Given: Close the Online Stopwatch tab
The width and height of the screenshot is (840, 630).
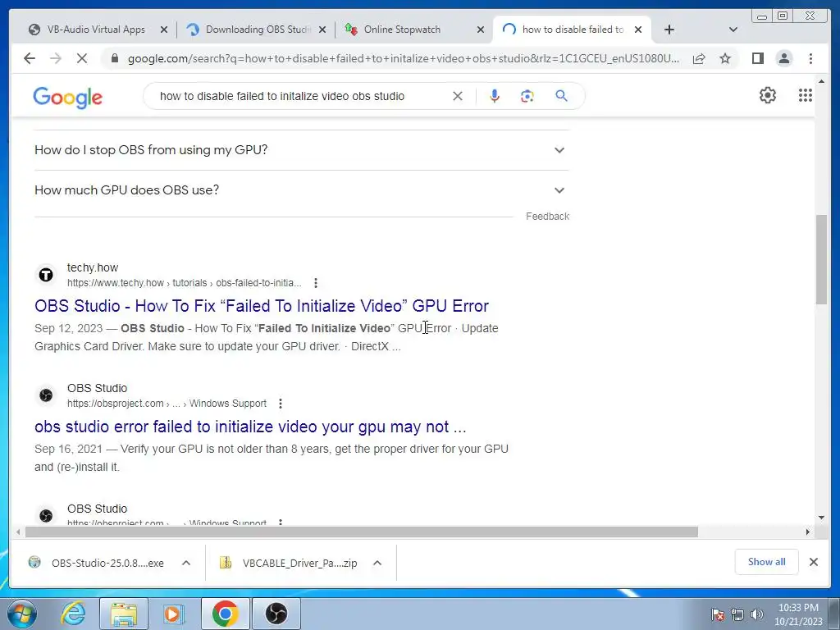Looking at the screenshot, I should (x=481, y=30).
